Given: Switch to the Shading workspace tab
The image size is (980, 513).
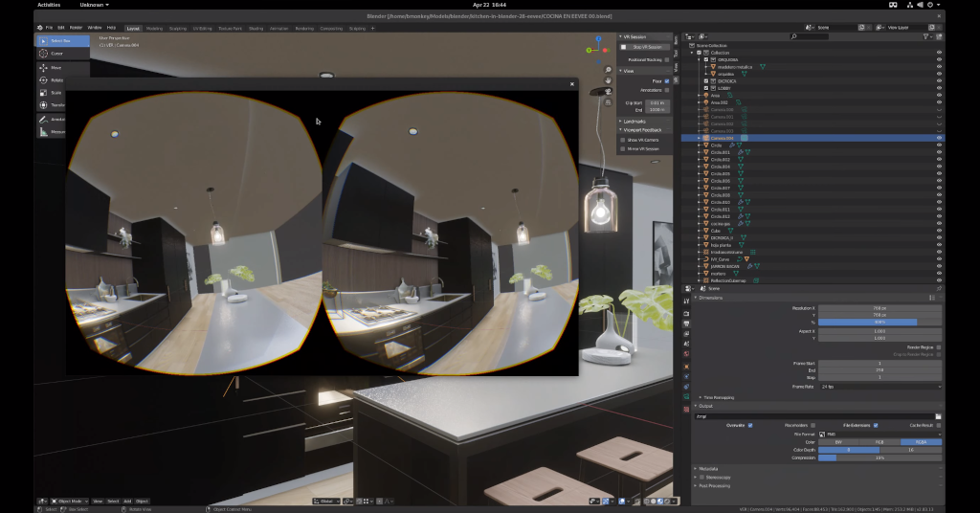Looking at the screenshot, I should point(256,28).
